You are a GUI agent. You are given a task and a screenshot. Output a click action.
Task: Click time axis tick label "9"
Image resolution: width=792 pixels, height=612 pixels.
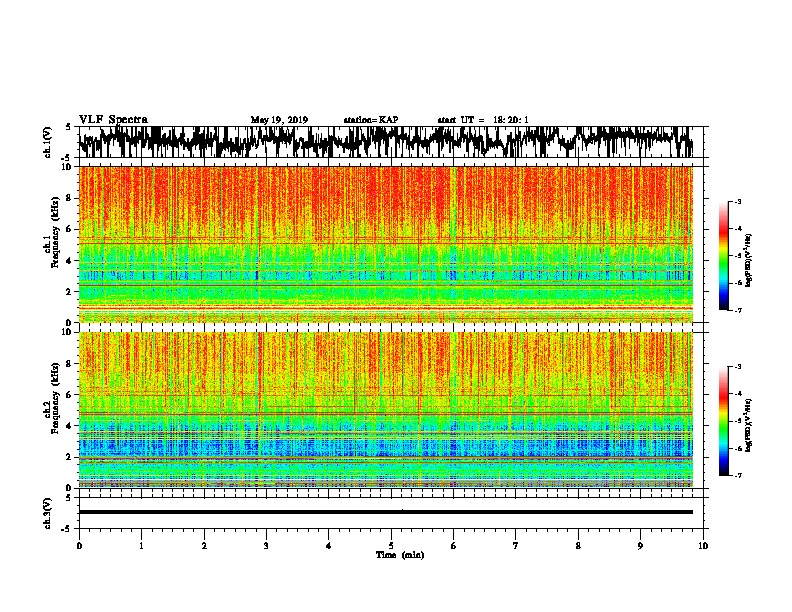(640, 546)
